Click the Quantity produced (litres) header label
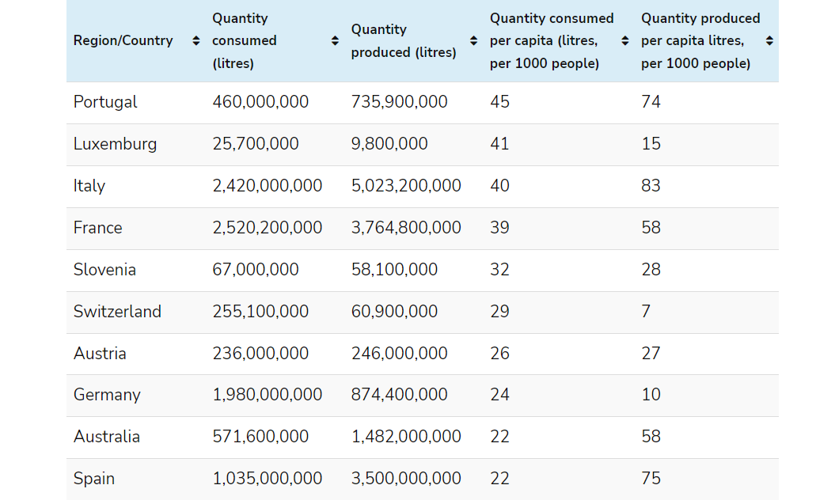Screen dimensions: 835x504 coord(404,41)
